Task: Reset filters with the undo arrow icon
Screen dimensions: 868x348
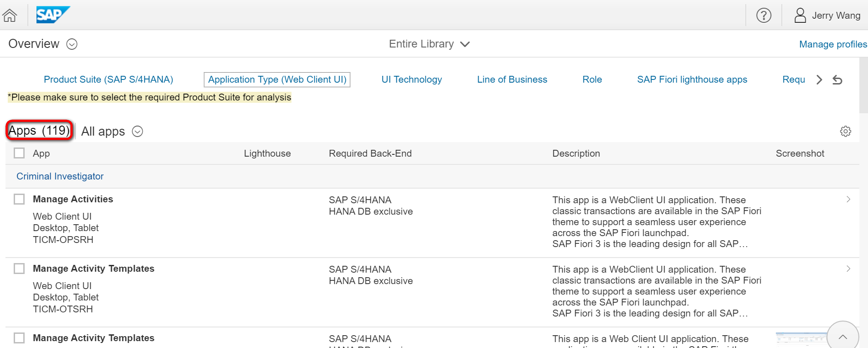Action: tap(837, 80)
